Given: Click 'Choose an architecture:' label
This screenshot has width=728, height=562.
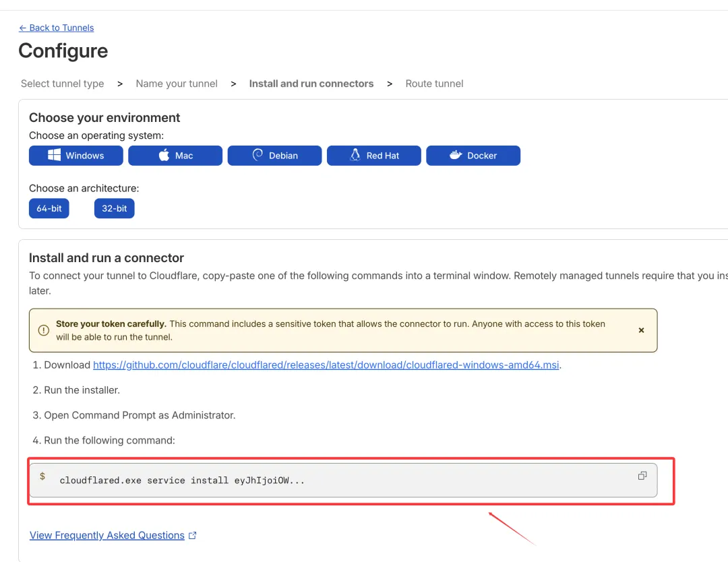Looking at the screenshot, I should pyautogui.click(x=84, y=189).
